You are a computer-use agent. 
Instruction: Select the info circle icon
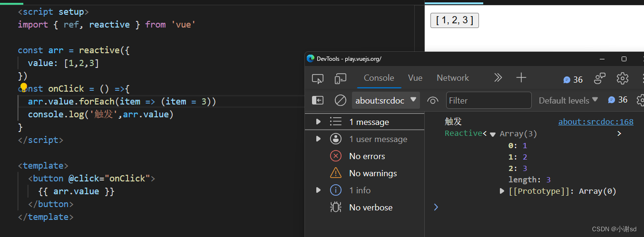point(336,190)
